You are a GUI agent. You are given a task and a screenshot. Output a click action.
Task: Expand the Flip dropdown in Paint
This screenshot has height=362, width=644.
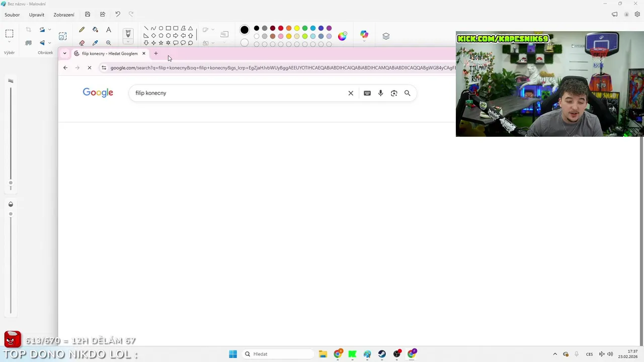pyautogui.click(x=50, y=43)
